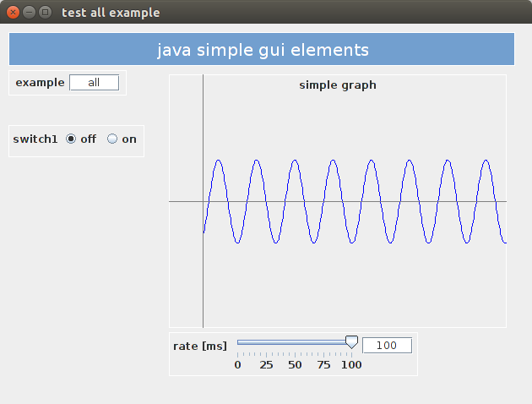Close the 'test all example' window
Viewport: 532px width, 404px height.
(13, 13)
